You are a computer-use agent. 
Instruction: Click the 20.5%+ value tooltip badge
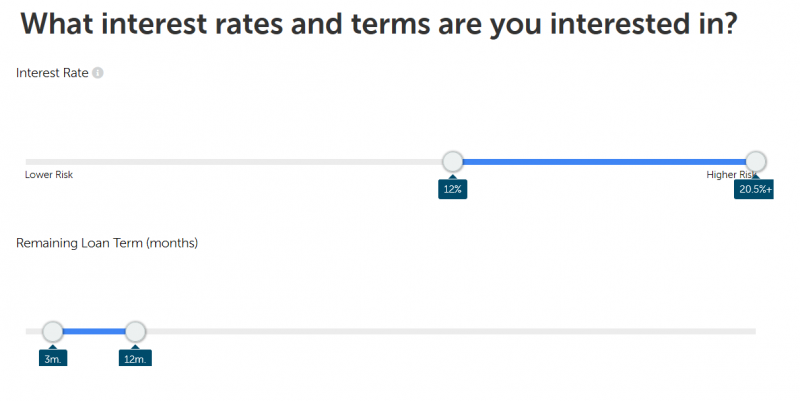[754, 189]
